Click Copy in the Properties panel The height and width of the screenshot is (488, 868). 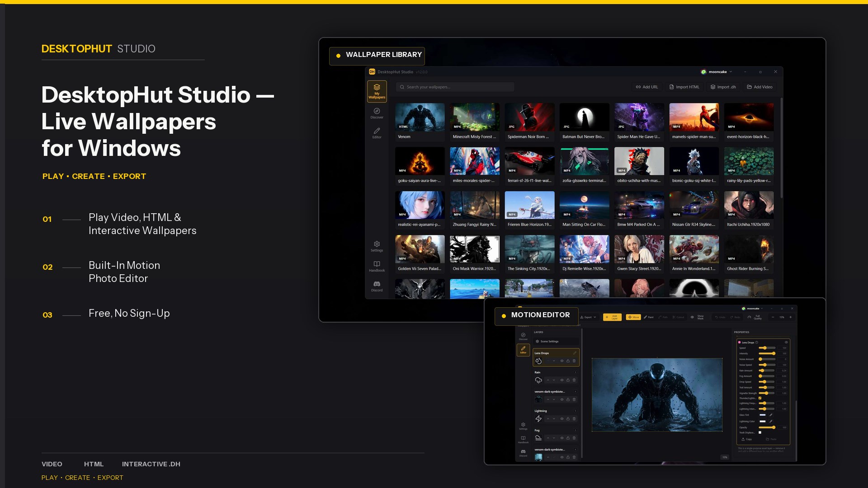pos(746,439)
